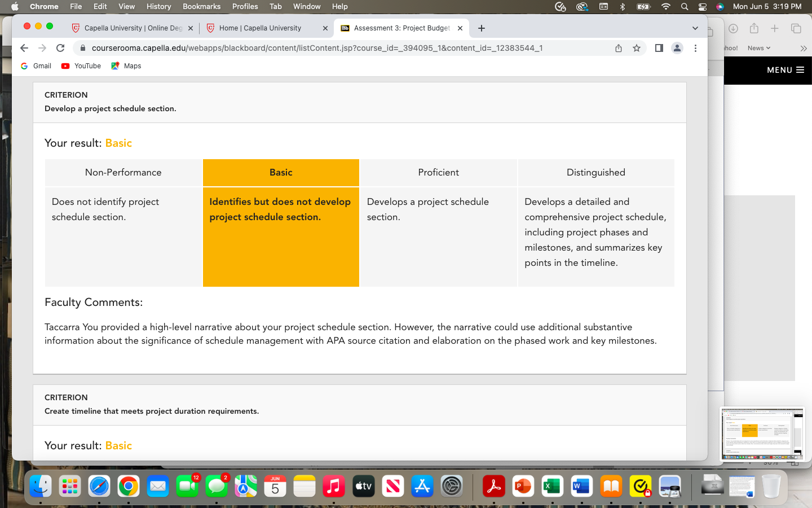Screen dimensions: 812x508
Task: Click the date and time in the menu bar
Action: pos(767,6)
